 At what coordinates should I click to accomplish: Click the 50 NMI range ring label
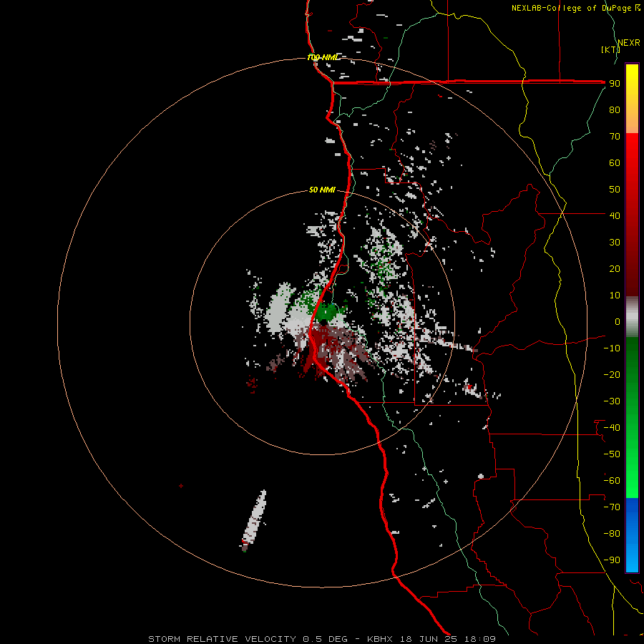click(x=323, y=190)
